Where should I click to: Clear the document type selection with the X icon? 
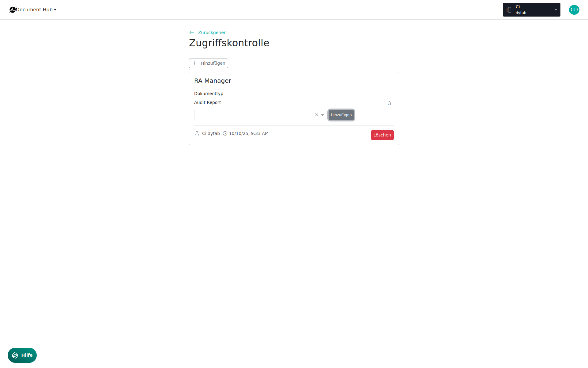coord(316,115)
